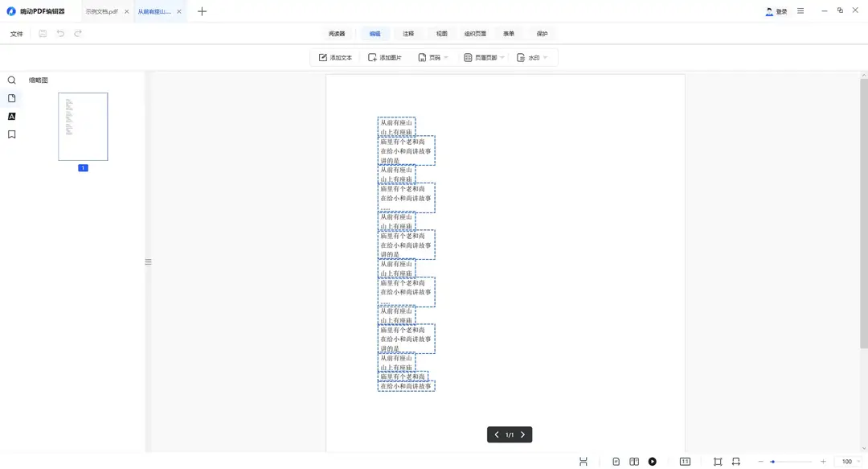The height and width of the screenshot is (469, 868).
Task: Select single page view icon
Action: point(616,461)
